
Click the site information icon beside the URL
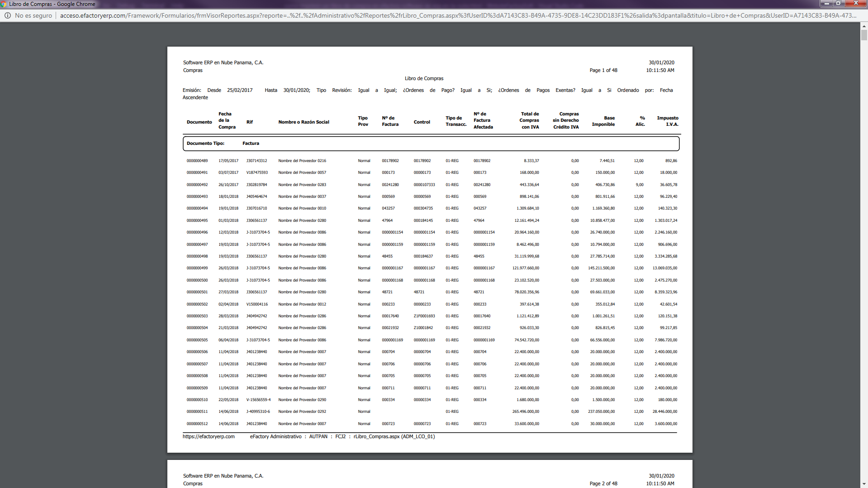tap(8, 15)
